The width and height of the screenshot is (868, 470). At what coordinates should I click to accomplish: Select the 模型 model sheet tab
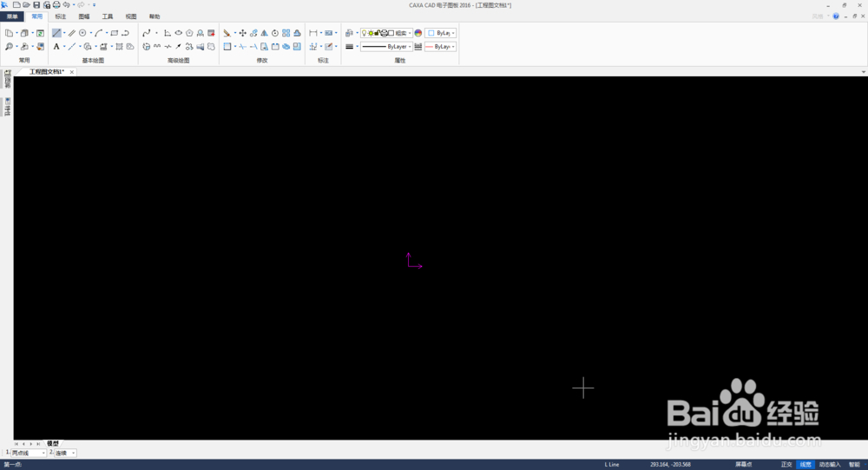[53, 443]
